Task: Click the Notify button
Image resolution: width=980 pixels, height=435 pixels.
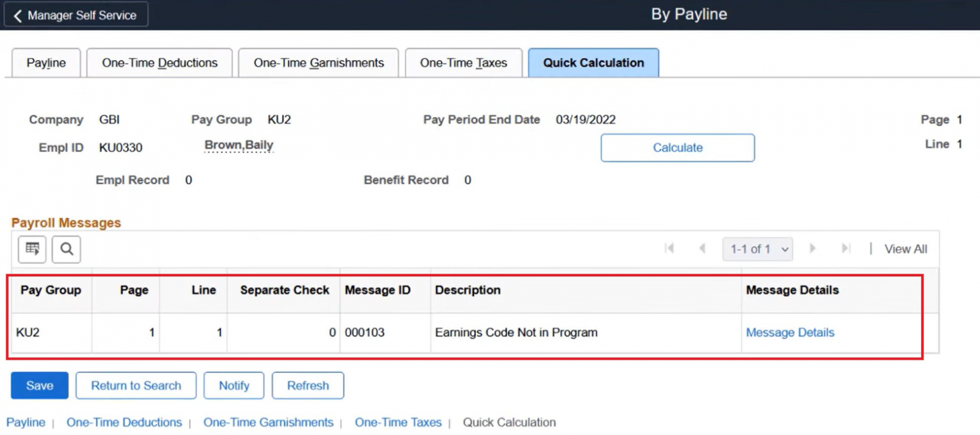Action: (x=234, y=385)
